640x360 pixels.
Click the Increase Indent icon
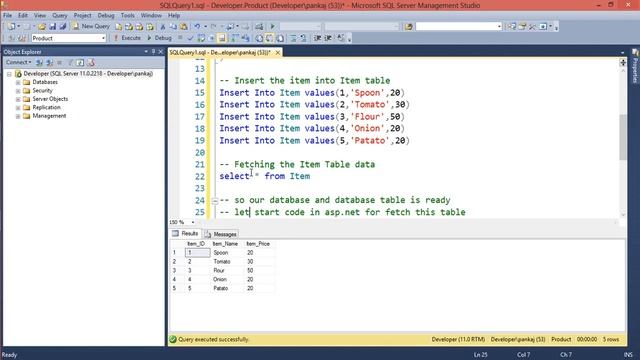click(x=328, y=38)
